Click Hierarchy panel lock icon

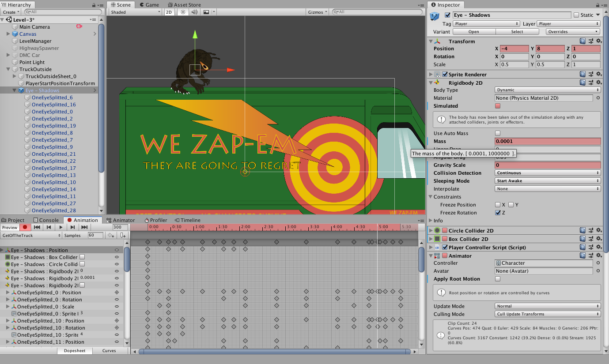(x=95, y=5)
